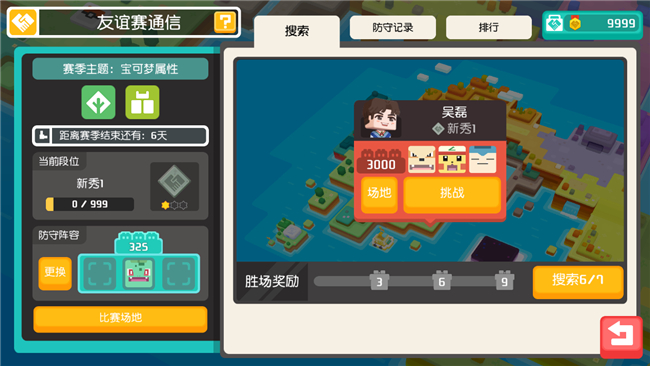The width and height of the screenshot is (650, 366).
Task: Click the 6 wins reward marker
Action: click(x=442, y=281)
